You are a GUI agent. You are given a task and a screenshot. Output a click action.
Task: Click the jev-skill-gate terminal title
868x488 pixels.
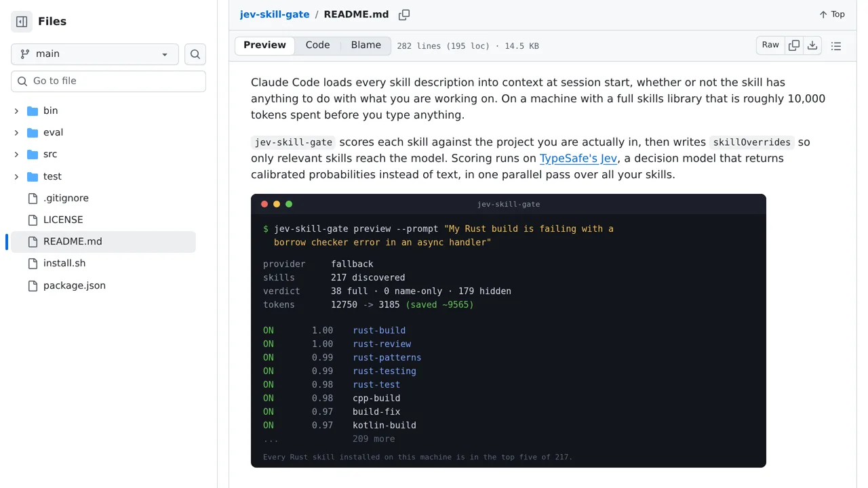point(509,204)
